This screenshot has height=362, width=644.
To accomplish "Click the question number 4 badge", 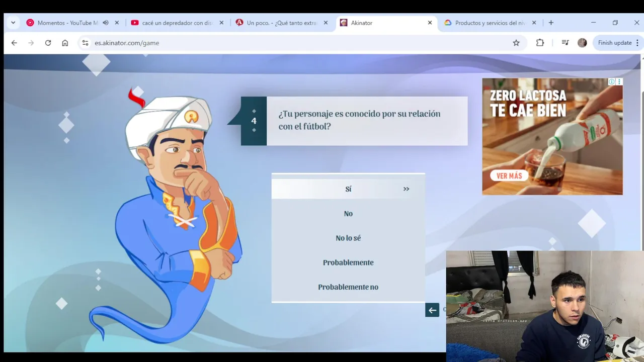I will pos(254,121).
